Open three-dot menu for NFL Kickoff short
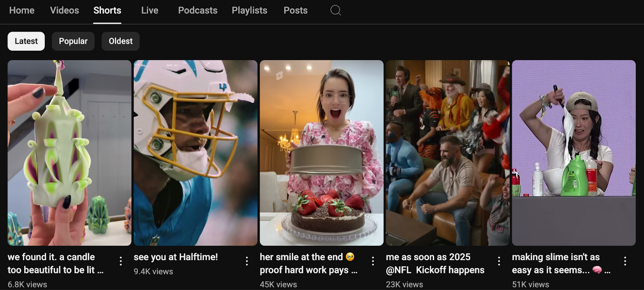This screenshot has width=644, height=290. (499, 261)
